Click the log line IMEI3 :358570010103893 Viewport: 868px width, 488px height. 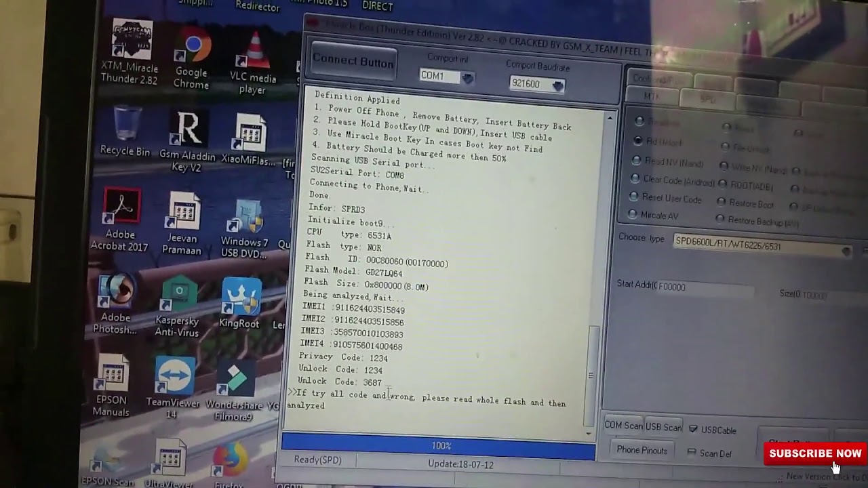coord(352,333)
